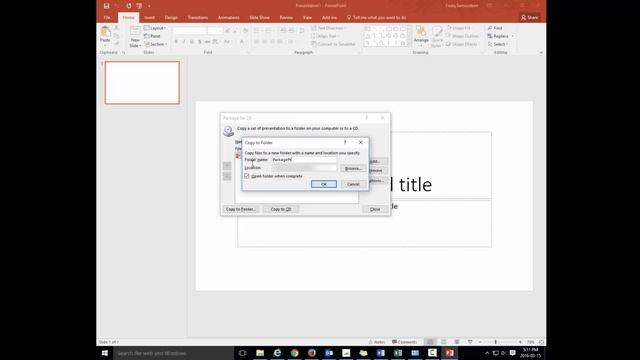Open the Section dropdown in Slides group
Image resolution: width=640 pixels, height=360 pixels.
tap(156, 44)
